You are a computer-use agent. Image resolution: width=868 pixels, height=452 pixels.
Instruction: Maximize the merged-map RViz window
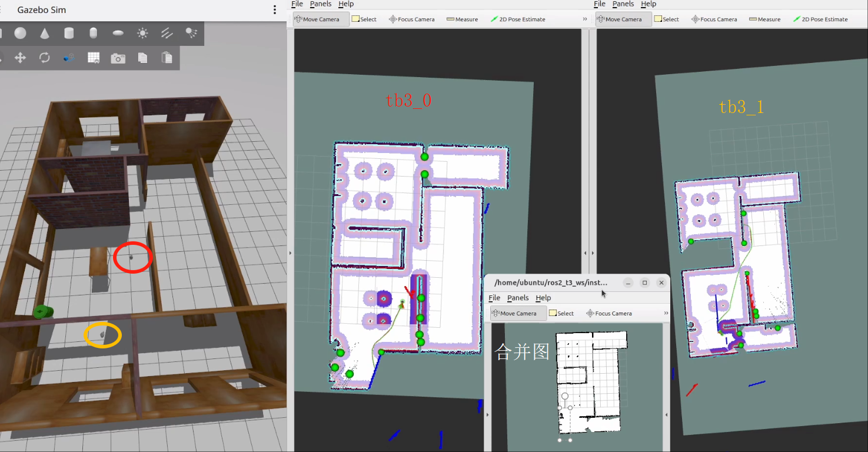[x=644, y=283]
